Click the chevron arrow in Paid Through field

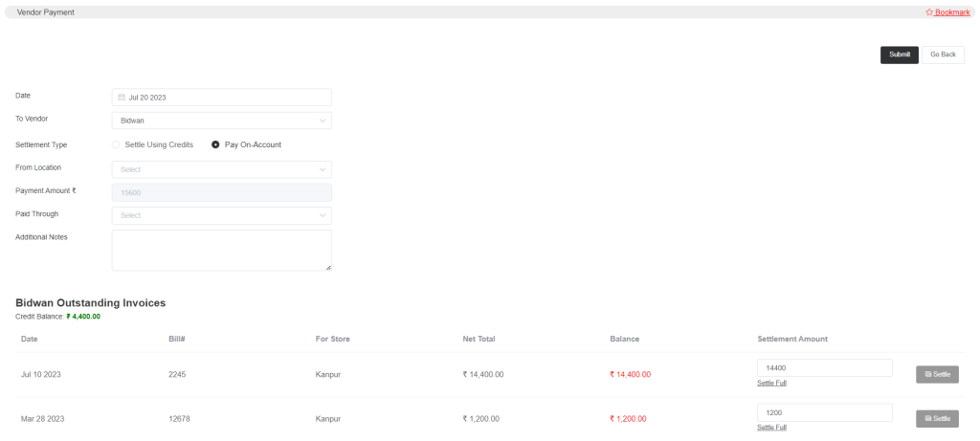(323, 215)
